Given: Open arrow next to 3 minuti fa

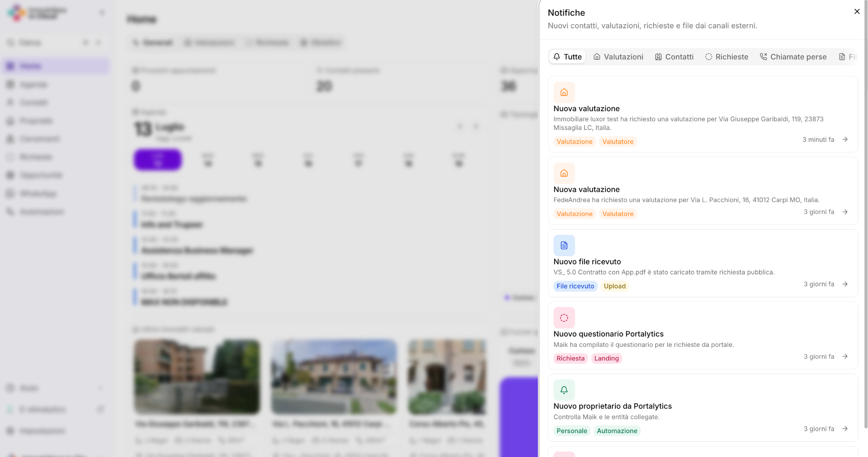Looking at the screenshot, I should (x=845, y=139).
